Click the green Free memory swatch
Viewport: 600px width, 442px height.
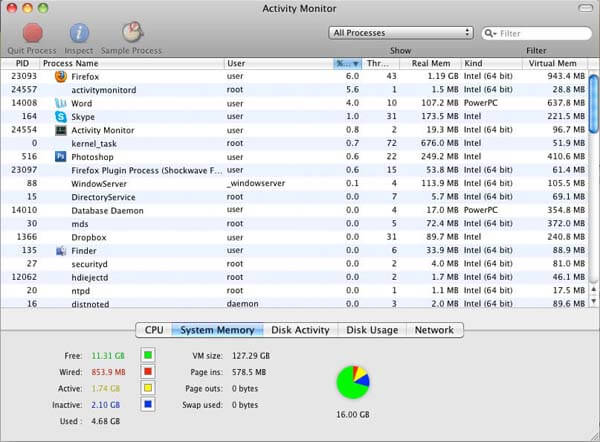(147, 354)
